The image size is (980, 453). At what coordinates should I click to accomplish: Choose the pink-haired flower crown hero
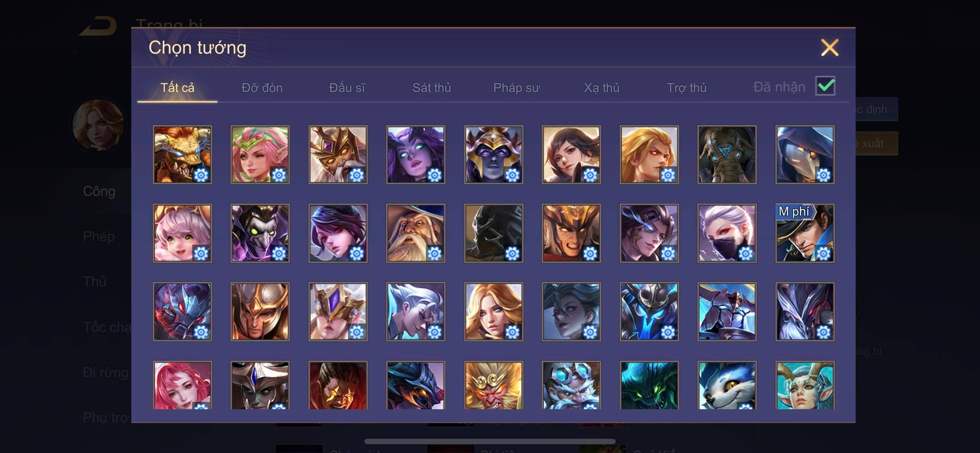point(260,155)
